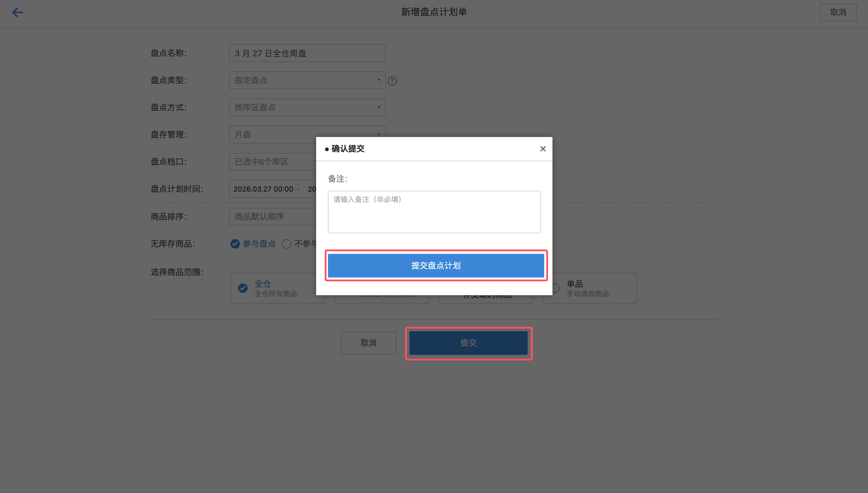Image resolution: width=868 pixels, height=493 pixels.
Task: Close the 确认提交 dialog
Action: tap(542, 149)
